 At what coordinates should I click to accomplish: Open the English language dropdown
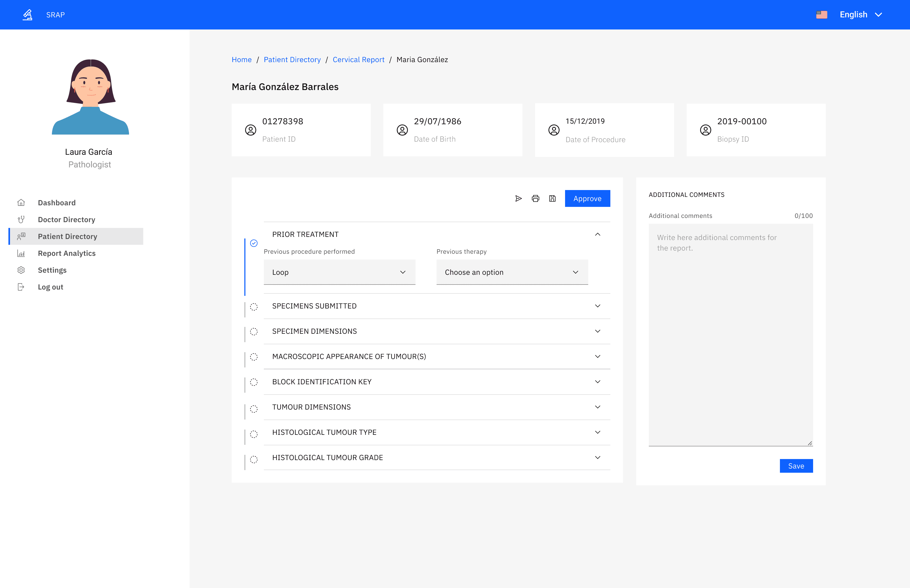click(x=861, y=14)
